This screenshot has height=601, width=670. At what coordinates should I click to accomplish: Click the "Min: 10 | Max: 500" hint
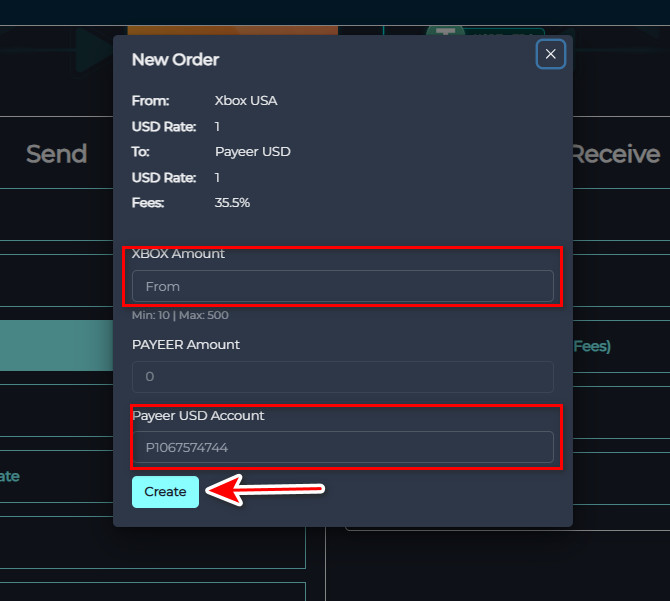coord(180,315)
